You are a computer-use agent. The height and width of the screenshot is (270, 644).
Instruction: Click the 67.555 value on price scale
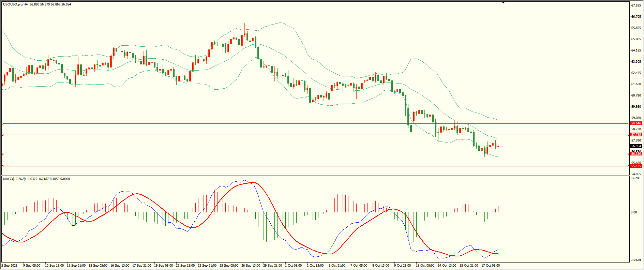[636, 5]
